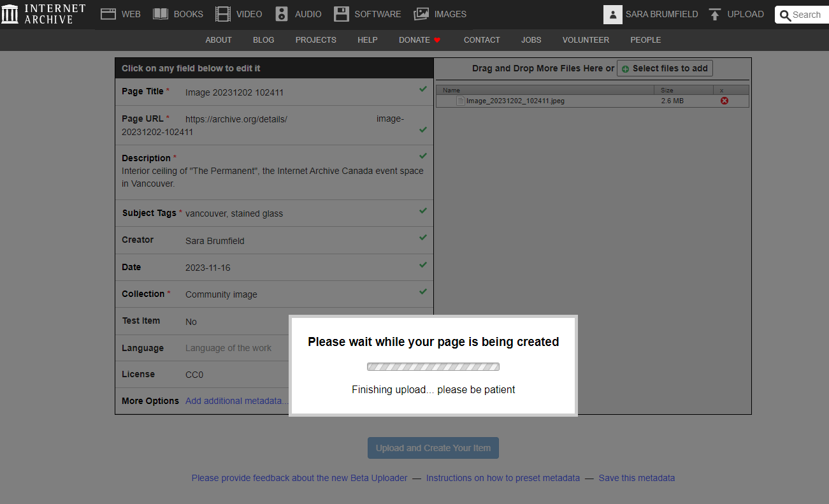
Task: Click into the Search box
Action: (x=806, y=15)
